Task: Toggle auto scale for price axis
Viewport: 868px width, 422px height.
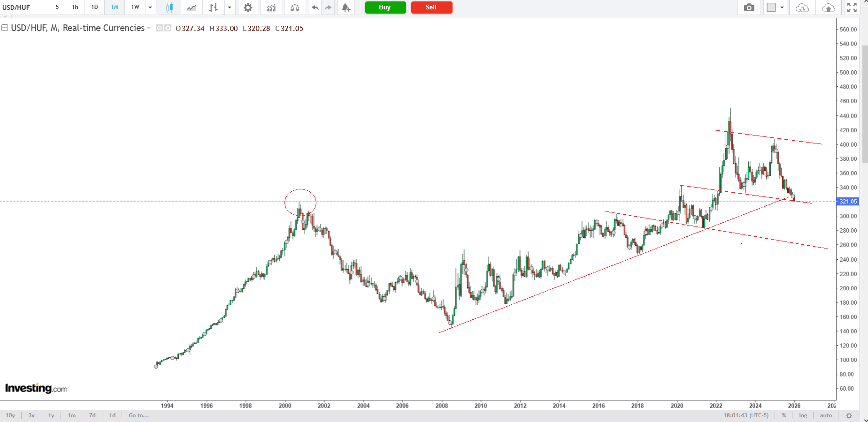Action: 826,415
